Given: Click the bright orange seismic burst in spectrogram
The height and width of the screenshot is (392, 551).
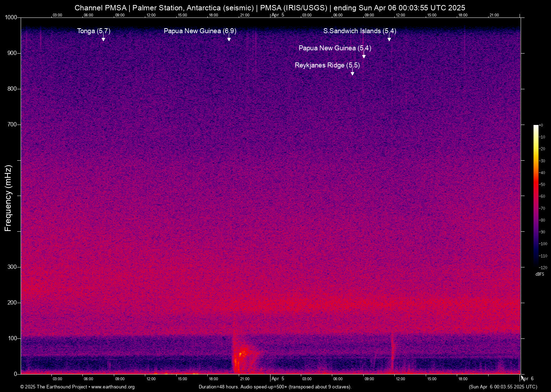Looking at the screenshot, I should coord(241,353).
